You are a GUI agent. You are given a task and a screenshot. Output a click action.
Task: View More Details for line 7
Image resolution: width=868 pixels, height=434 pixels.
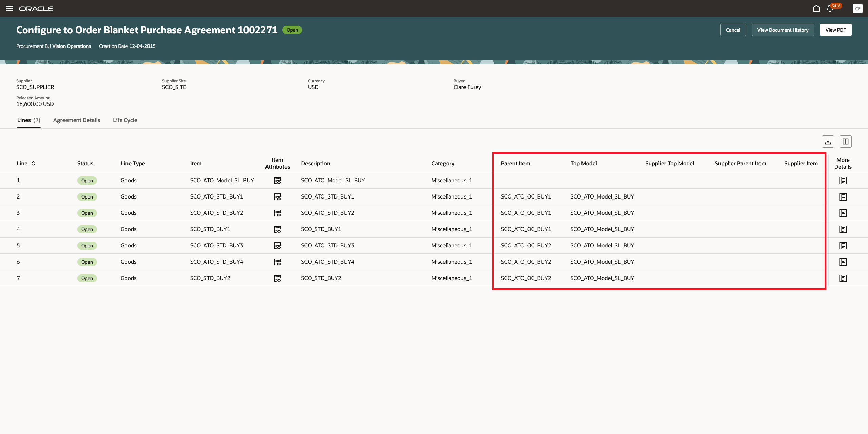click(x=843, y=278)
